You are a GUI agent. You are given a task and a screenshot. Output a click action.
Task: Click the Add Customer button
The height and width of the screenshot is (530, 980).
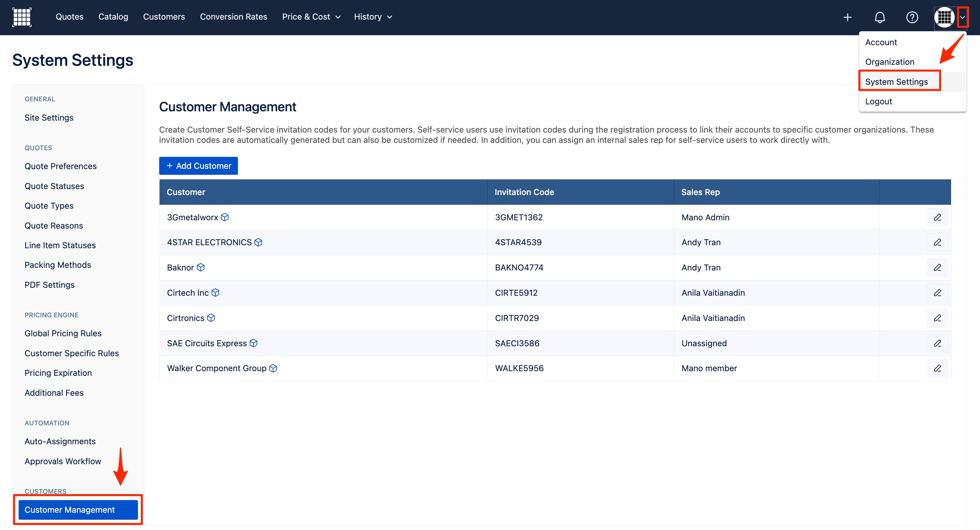click(198, 165)
